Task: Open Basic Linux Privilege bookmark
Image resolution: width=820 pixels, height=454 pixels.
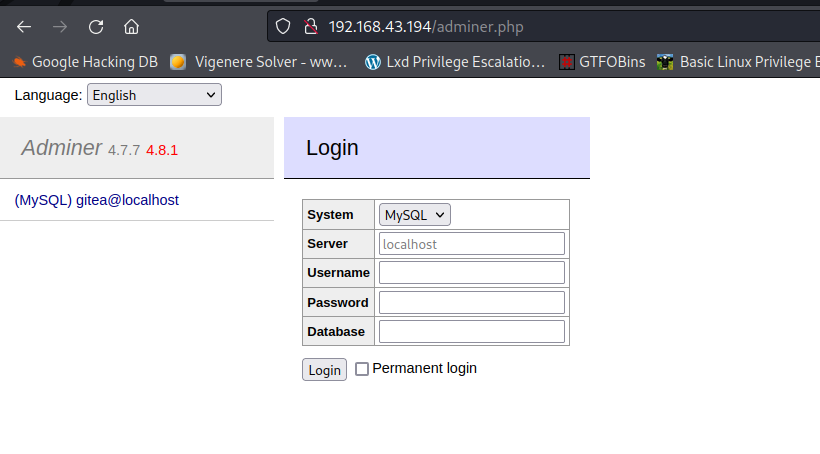Action: point(738,62)
